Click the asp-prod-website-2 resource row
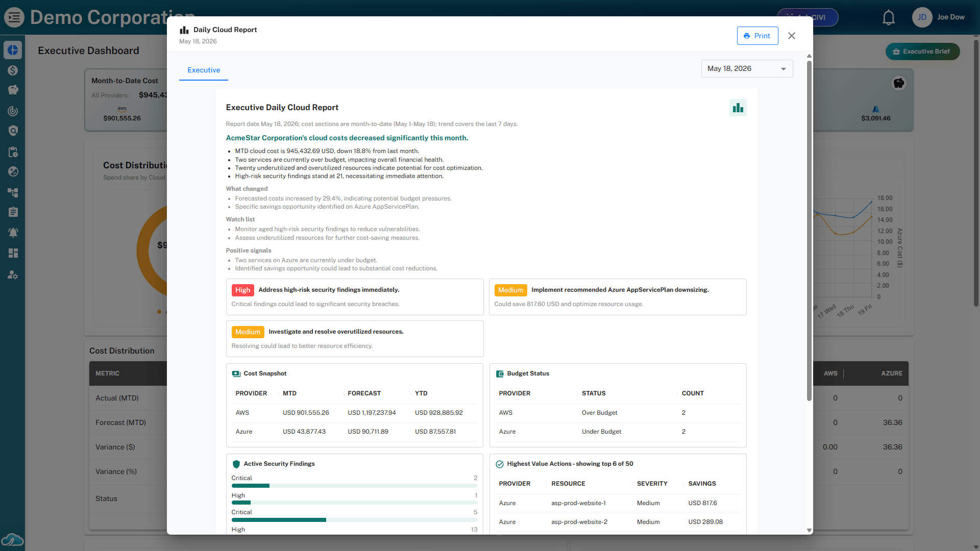The width and height of the screenshot is (980, 551). click(x=618, y=522)
